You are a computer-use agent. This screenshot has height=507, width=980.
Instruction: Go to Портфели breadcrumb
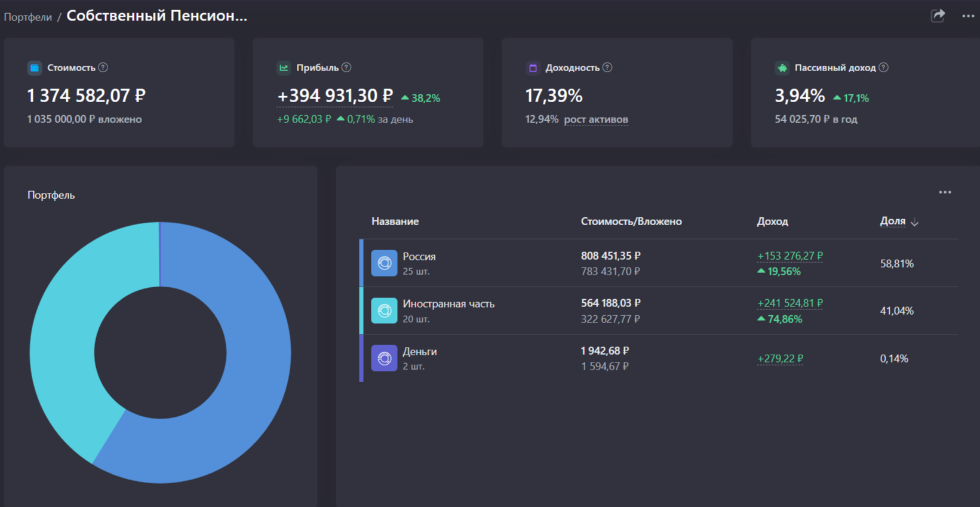(x=28, y=17)
